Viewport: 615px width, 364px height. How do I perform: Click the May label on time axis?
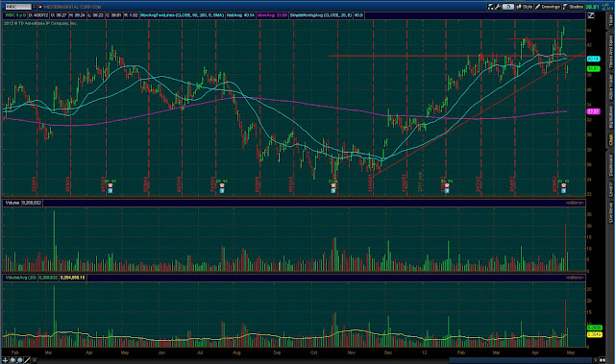point(571,352)
